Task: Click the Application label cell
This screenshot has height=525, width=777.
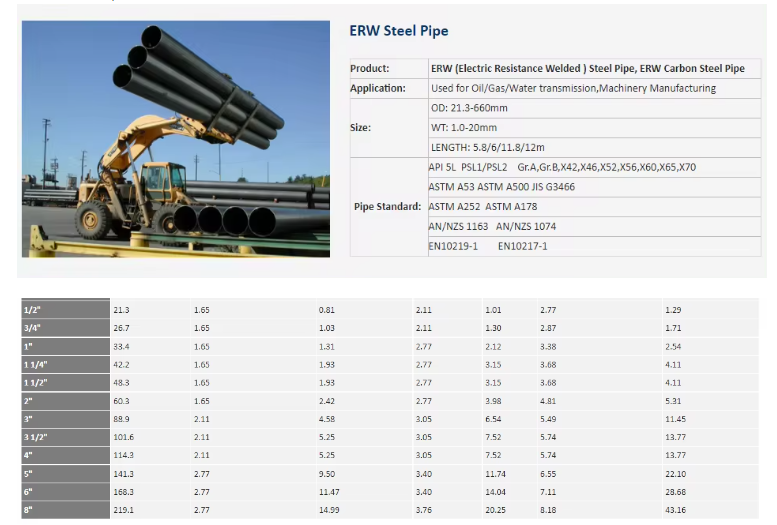Action: pos(378,88)
